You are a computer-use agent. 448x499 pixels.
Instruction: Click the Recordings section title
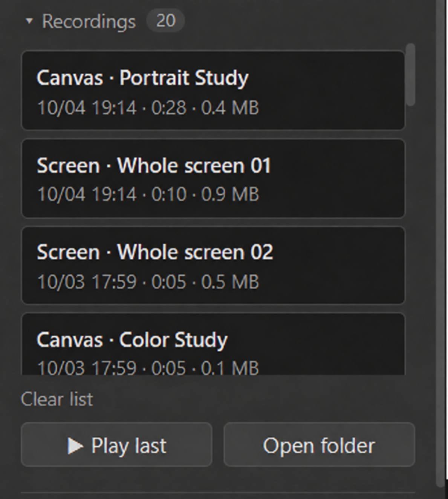pyautogui.click(x=89, y=21)
